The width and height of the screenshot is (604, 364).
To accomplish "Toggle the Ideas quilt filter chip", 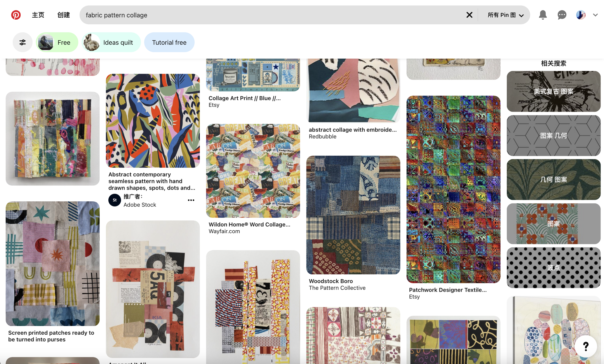I will 111,42.
